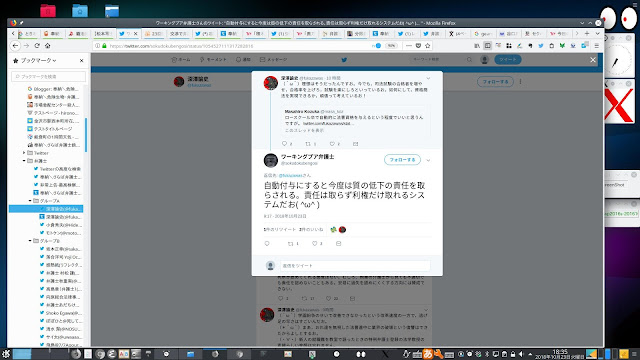Screen dimensions: 640x360
Task: Expand the Twitter bookmark folder
Action: click(x=24, y=153)
